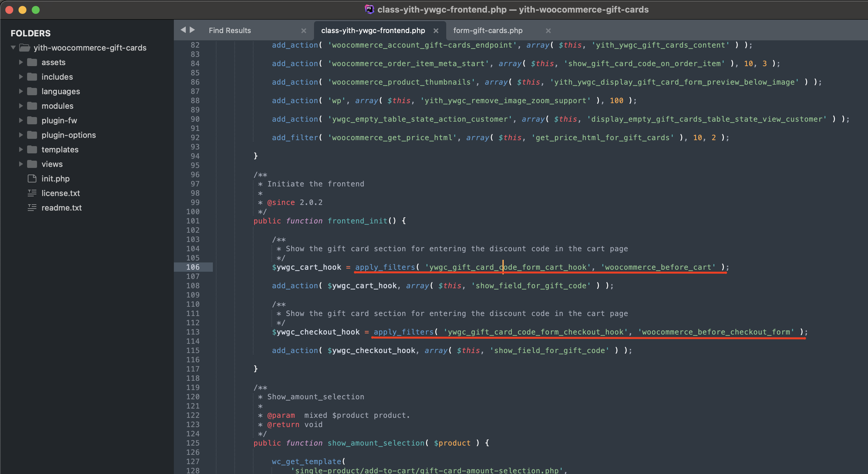Select the class-yith-ywgc-frontend.php tab
The height and width of the screenshot is (474, 868).
click(x=373, y=30)
